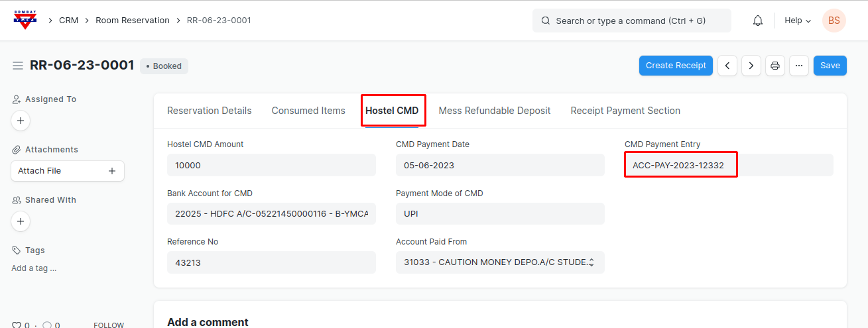Print this reservation document
The height and width of the screenshot is (328, 868).
pos(775,66)
